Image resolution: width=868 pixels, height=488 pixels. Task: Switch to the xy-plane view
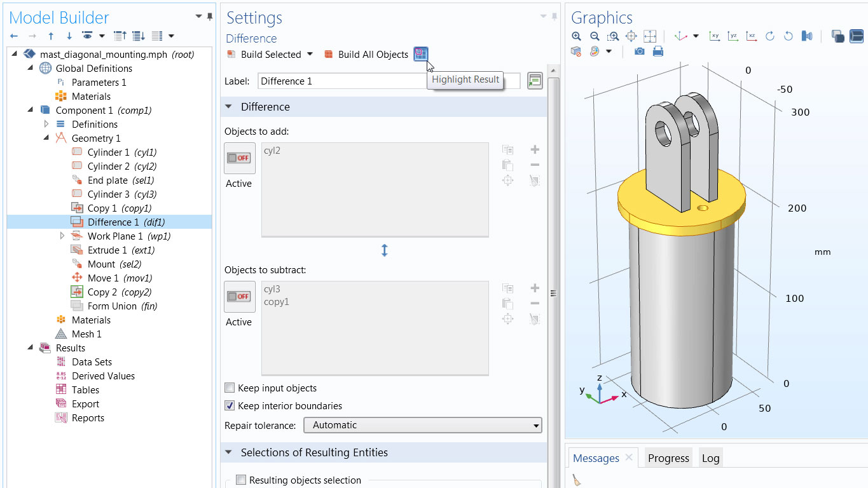pyautogui.click(x=714, y=36)
